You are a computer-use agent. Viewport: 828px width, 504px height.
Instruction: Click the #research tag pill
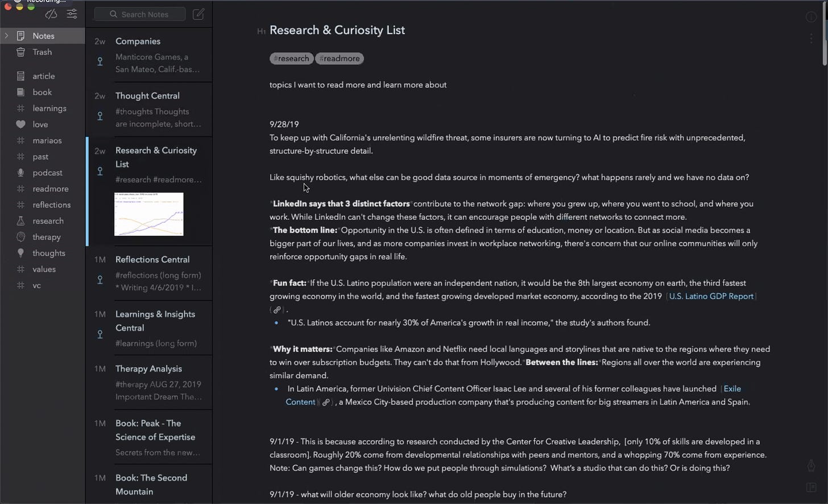[x=291, y=59]
